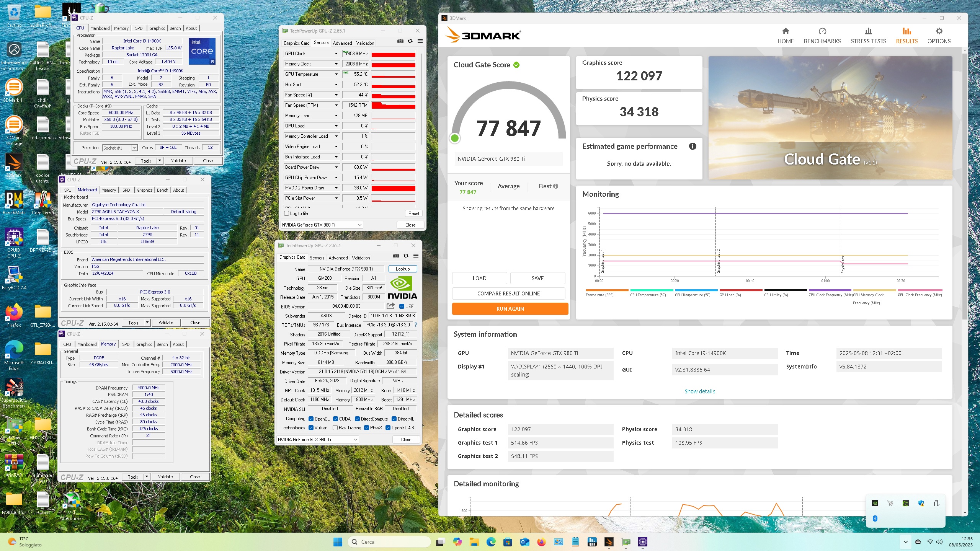Click the Windows Security shield tray icon
Image resolution: width=980 pixels, height=551 pixels.
point(921,503)
